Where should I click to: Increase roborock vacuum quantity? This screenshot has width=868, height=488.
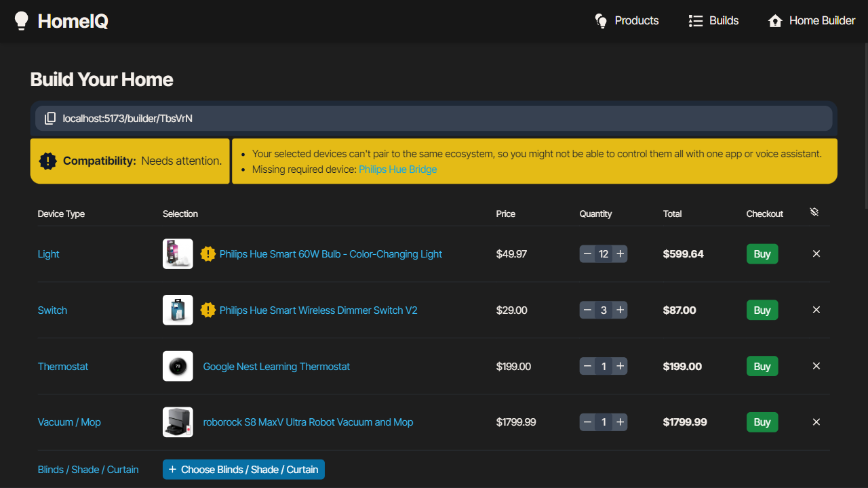(620, 422)
